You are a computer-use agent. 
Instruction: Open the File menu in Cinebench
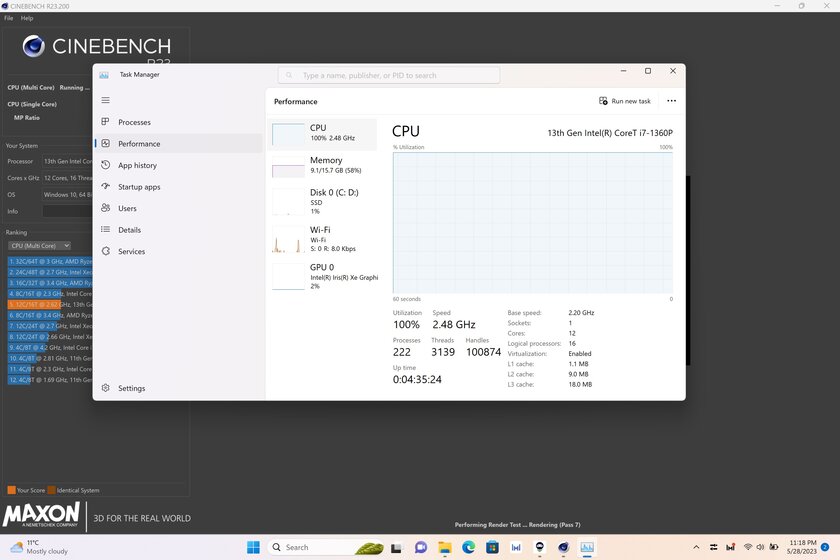point(9,18)
